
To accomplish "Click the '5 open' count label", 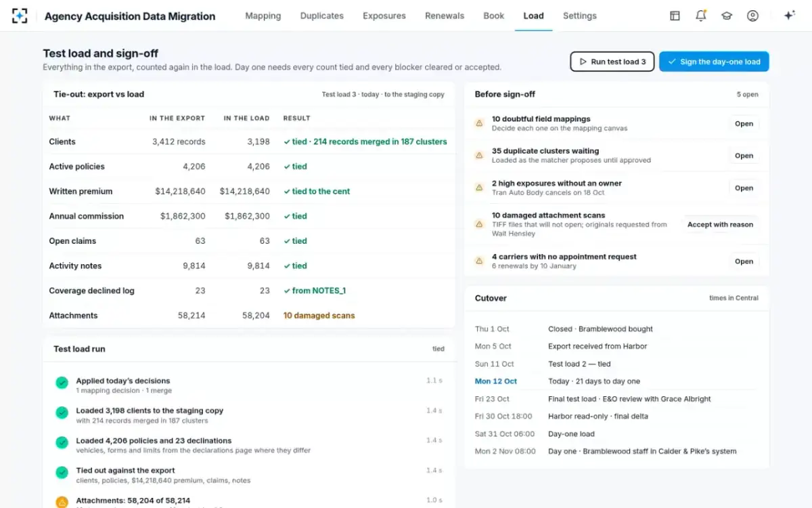I will point(748,95).
